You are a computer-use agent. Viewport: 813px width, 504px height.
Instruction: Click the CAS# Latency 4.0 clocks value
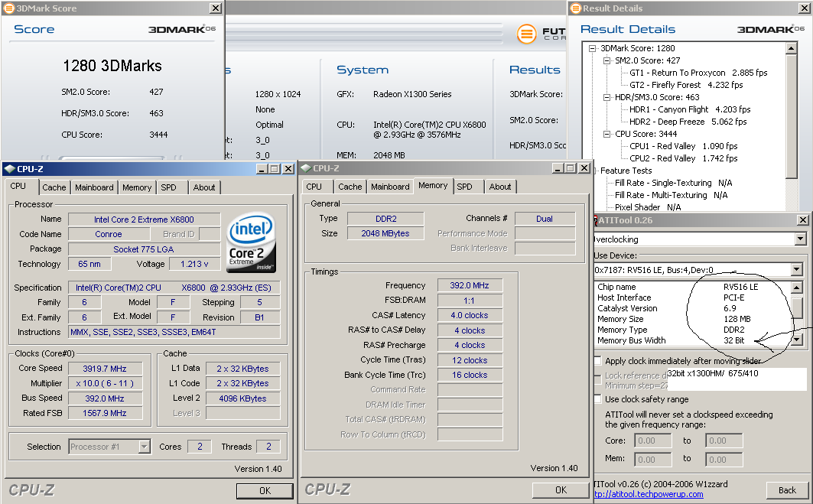tap(470, 315)
